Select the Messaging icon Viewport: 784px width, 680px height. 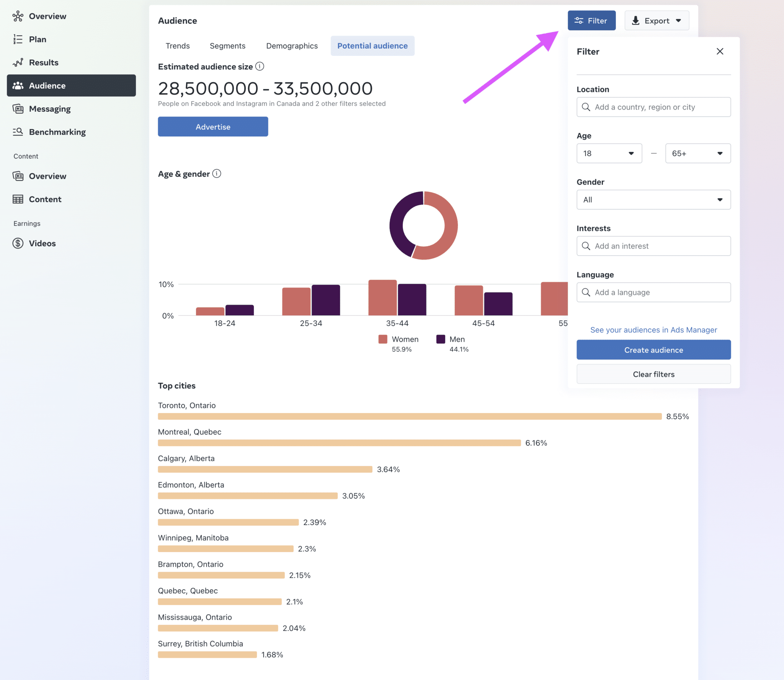[18, 109]
